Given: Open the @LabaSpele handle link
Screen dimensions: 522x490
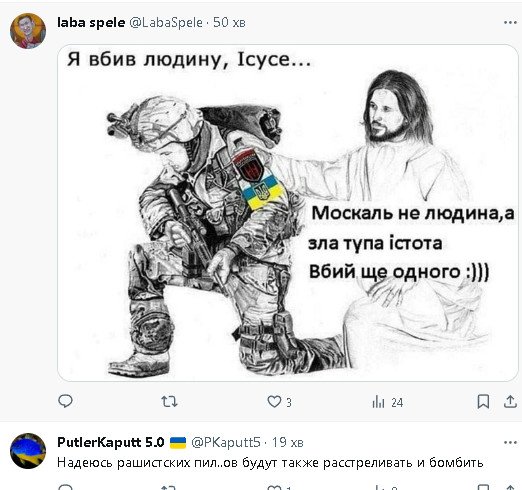Looking at the screenshot, I should pos(166,22).
